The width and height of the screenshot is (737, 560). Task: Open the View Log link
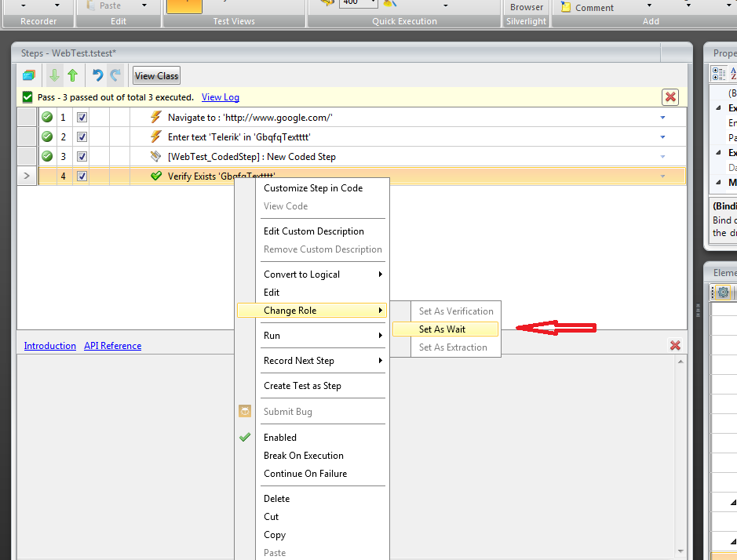click(x=221, y=97)
